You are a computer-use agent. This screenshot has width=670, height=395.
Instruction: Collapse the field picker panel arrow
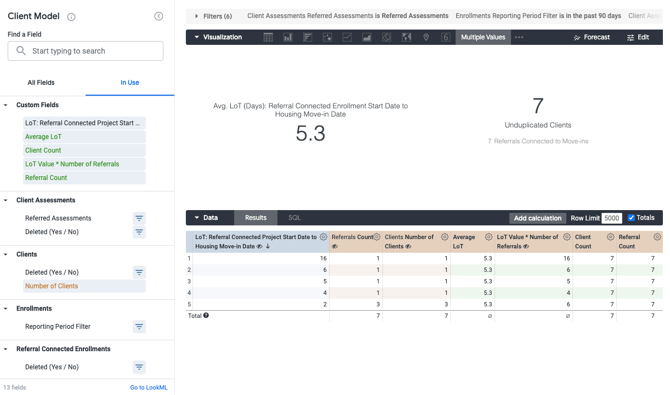coord(159,16)
